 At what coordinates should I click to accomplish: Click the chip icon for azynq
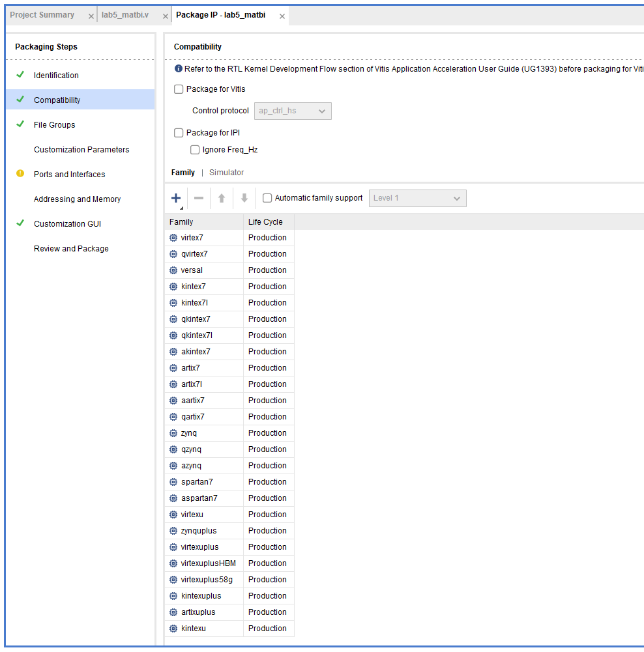(x=173, y=466)
